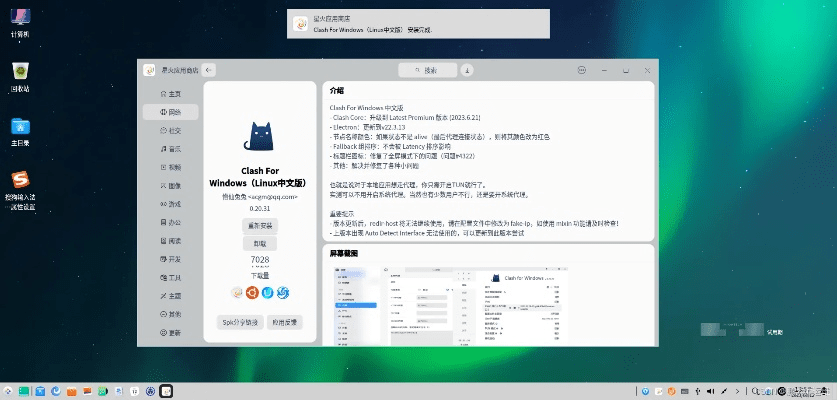The height and width of the screenshot is (400, 837).
Task: Open the Sogou input method settings desktop icon
Action: (x=20, y=191)
